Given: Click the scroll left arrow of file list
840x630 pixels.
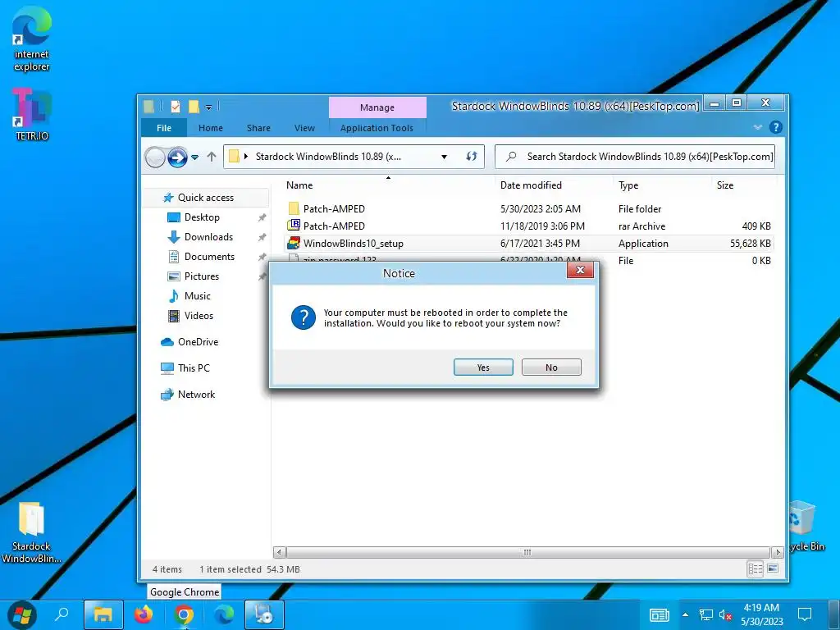Looking at the screenshot, I should click(279, 552).
